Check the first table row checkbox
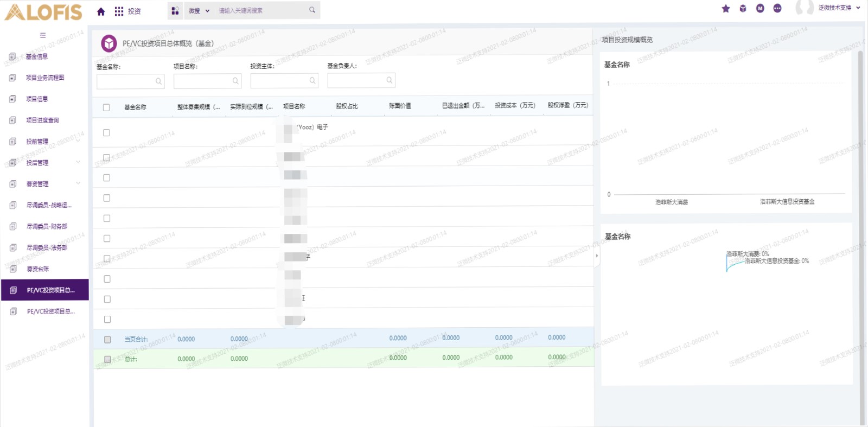 tap(106, 132)
